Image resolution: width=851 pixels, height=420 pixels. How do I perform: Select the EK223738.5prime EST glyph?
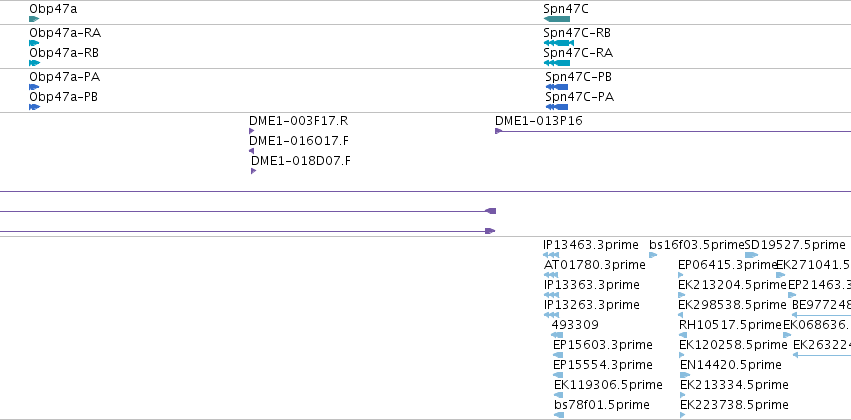683,415
